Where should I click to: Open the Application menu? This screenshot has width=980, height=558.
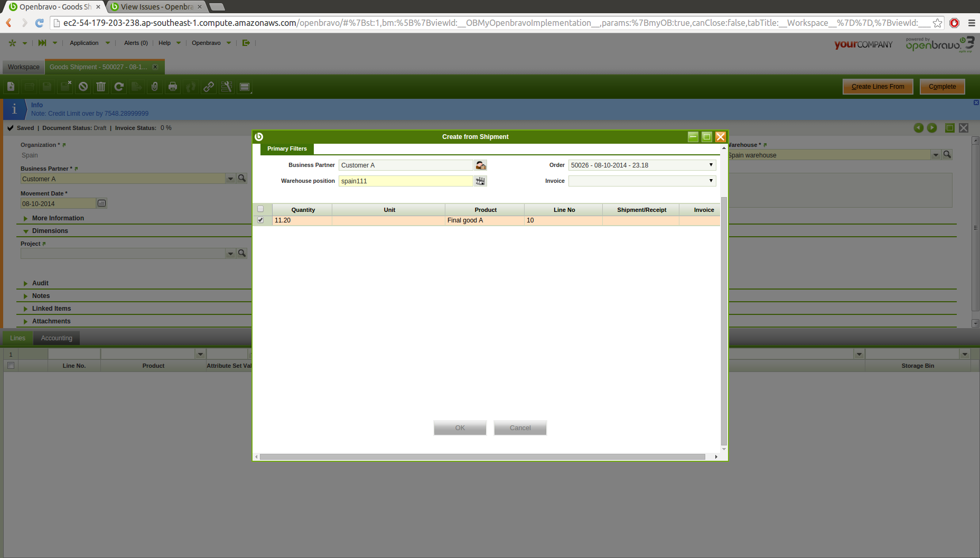pyautogui.click(x=85, y=43)
